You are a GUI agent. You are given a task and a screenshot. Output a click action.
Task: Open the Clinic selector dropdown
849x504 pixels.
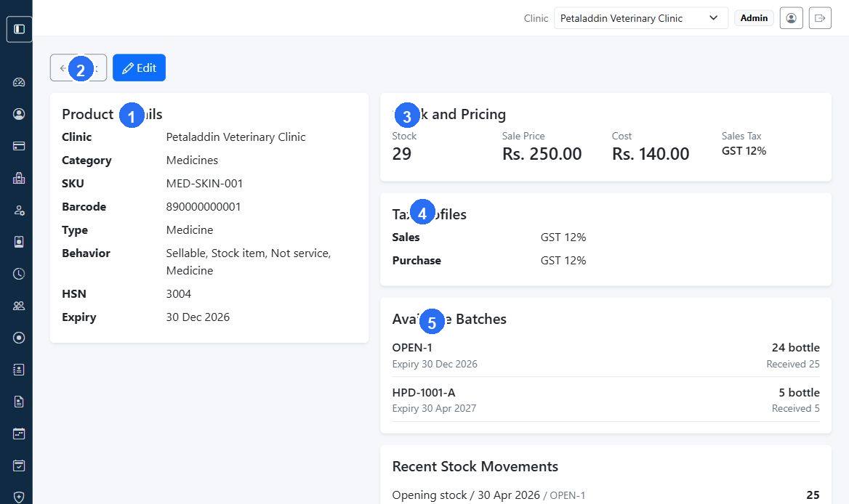pos(640,18)
